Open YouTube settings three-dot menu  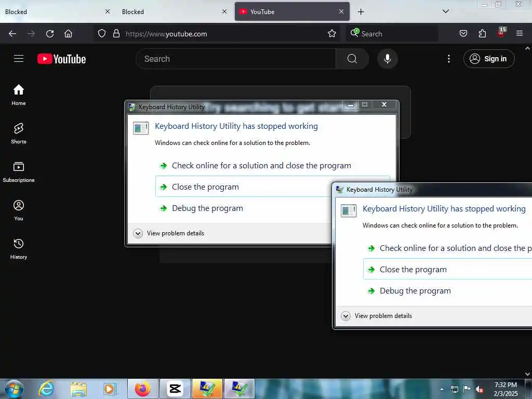(449, 59)
